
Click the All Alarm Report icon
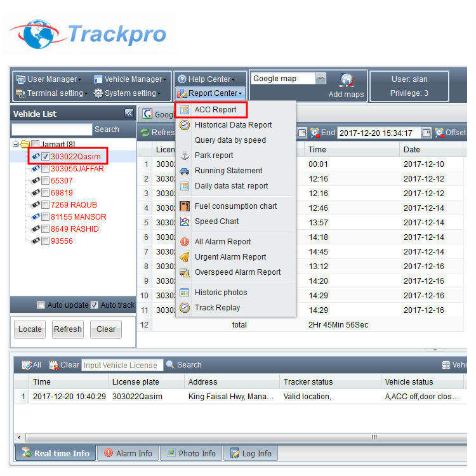click(x=185, y=242)
